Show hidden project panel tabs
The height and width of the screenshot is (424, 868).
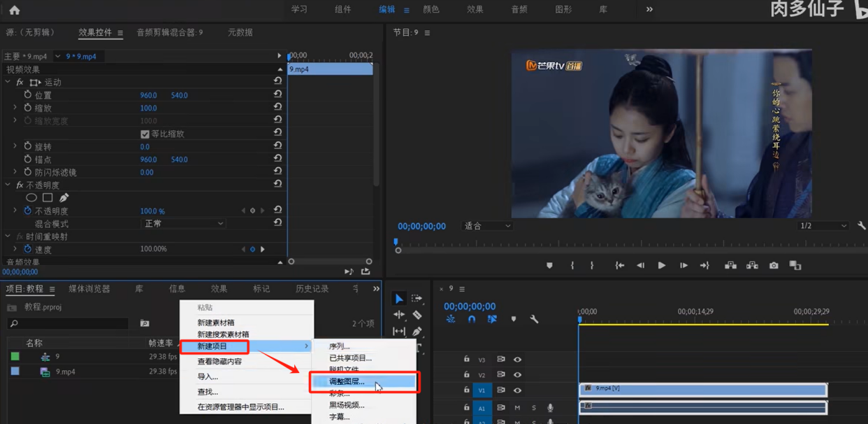pos(376,289)
